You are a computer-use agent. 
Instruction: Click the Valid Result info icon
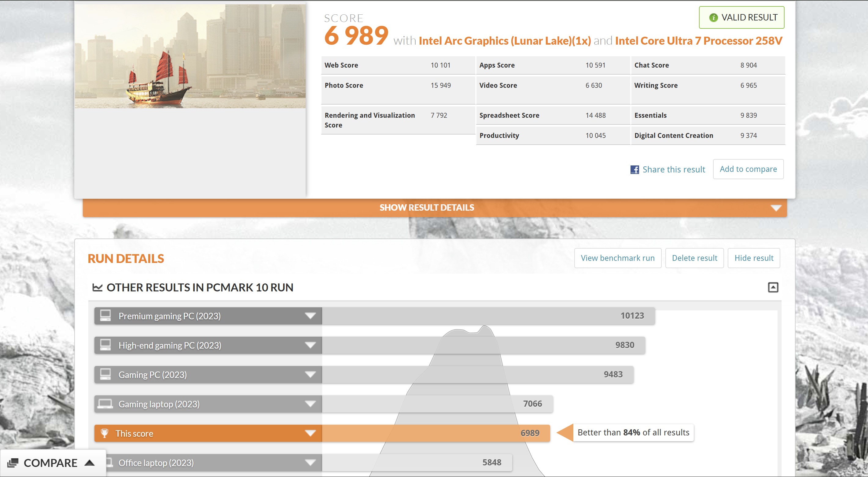pyautogui.click(x=713, y=17)
